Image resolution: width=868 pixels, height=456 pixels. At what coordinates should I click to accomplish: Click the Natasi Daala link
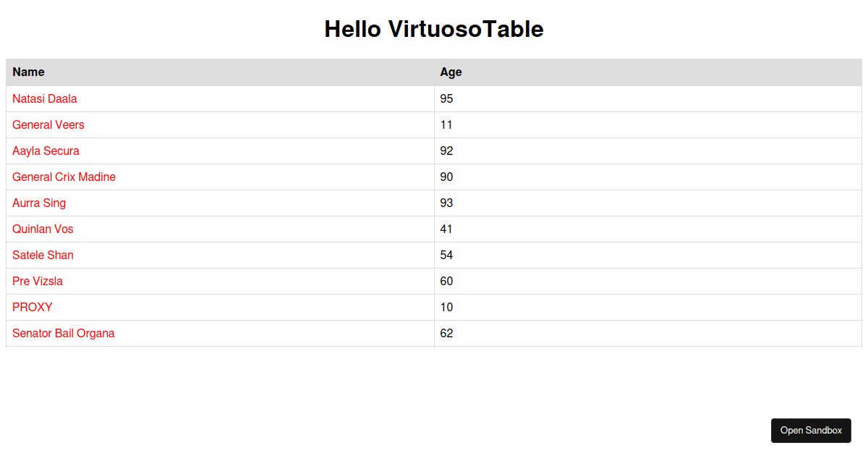pyautogui.click(x=45, y=98)
